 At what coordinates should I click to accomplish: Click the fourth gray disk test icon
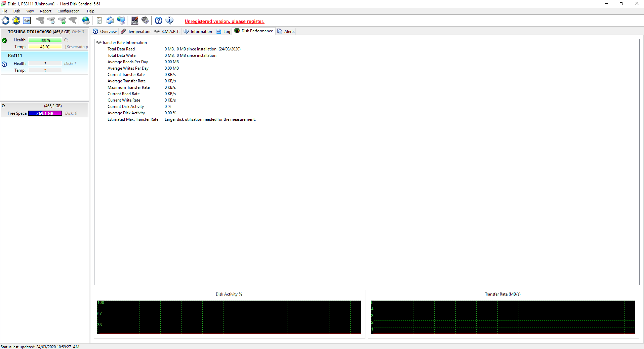pyautogui.click(x=73, y=21)
